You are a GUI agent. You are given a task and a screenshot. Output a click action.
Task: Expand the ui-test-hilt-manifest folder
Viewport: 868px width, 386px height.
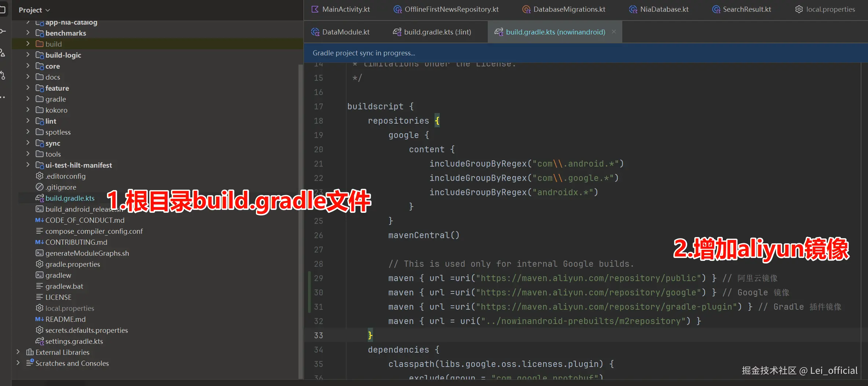(x=28, y=165)
